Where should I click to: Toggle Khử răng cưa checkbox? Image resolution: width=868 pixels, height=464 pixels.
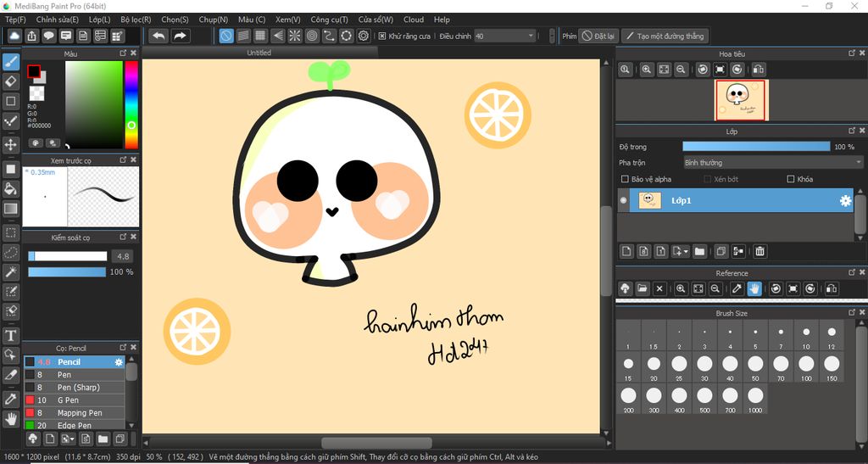(x=382, y=36)
